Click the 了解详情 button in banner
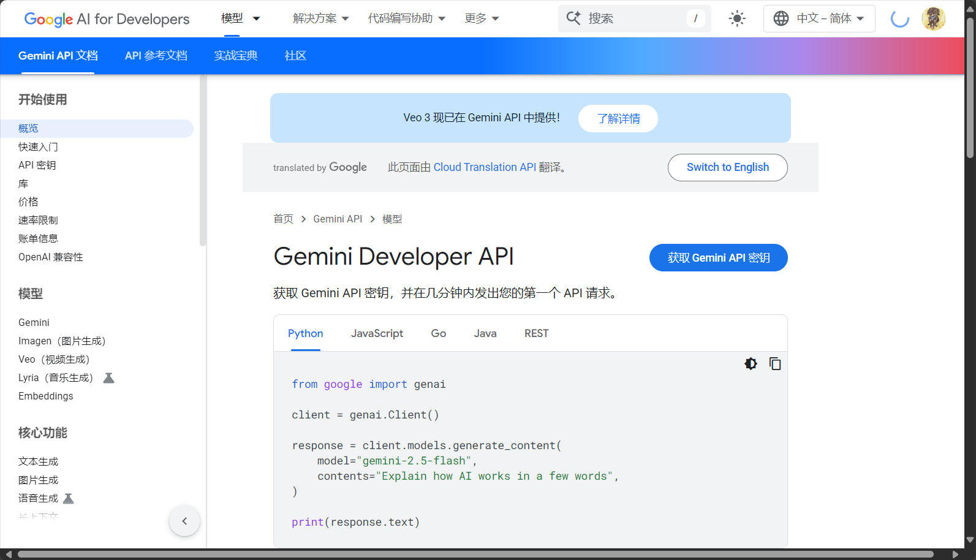The width and height of the screenshot is (976, 560). pyautogui.click(x=618, y=118)
